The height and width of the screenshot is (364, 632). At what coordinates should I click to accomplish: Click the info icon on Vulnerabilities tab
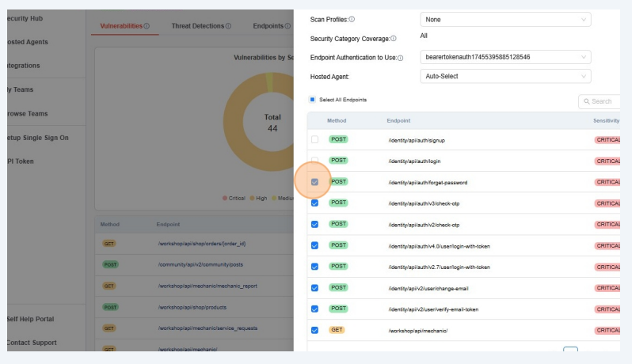click(147, 26)
